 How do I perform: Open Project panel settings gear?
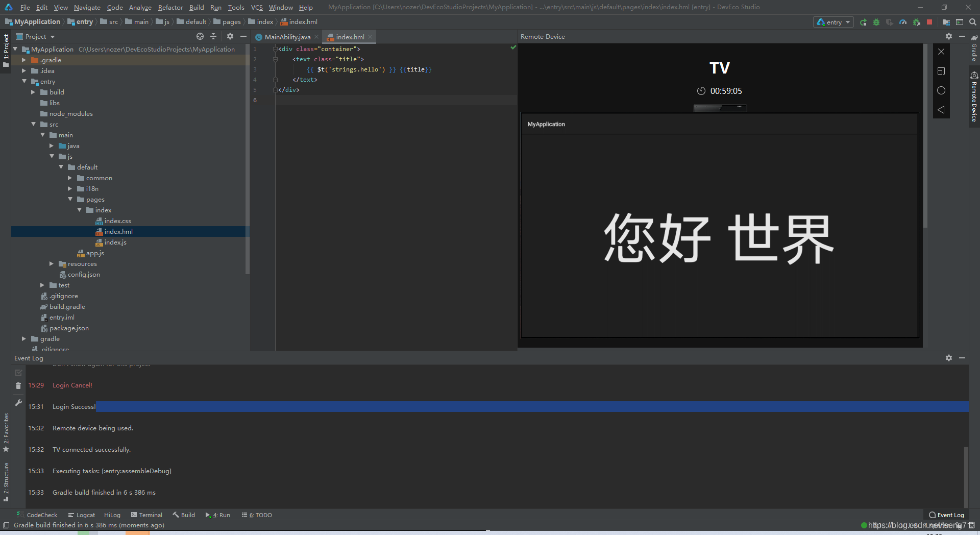(230, 36)
